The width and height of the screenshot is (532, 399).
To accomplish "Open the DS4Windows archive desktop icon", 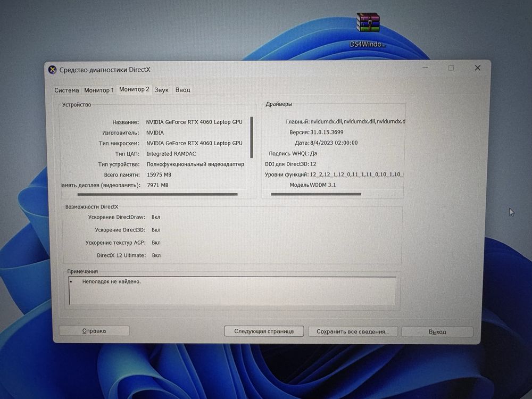I will pos(368,30).
